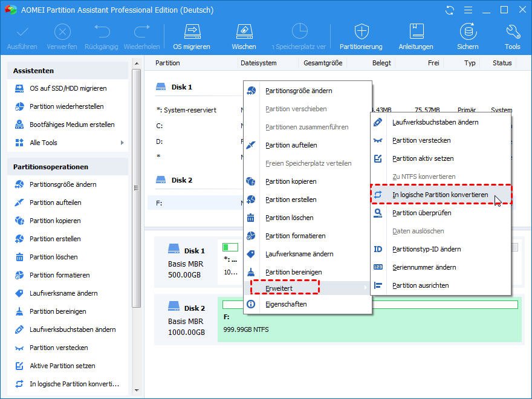Screen dimensions: 532x399
Task: Choose Laufwerksbuchstaben ändern in the submenu
Action: (x=441, y=122)
